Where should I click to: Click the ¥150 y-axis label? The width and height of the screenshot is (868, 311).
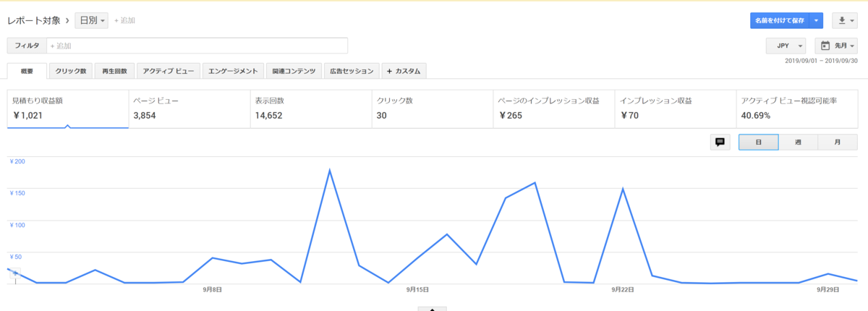17,193
